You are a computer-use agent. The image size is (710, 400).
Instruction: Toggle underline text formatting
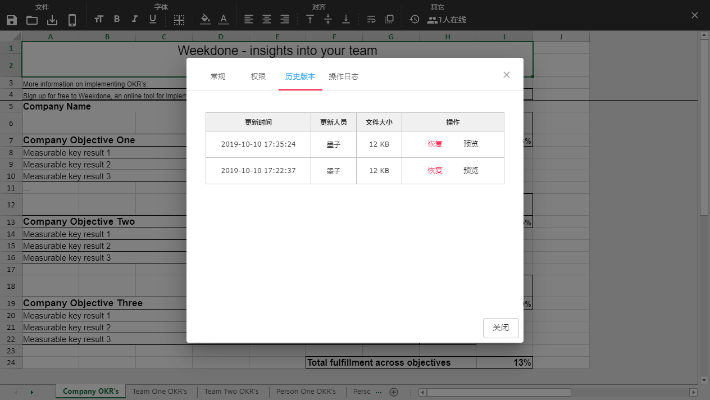click(x=152, y=19)
